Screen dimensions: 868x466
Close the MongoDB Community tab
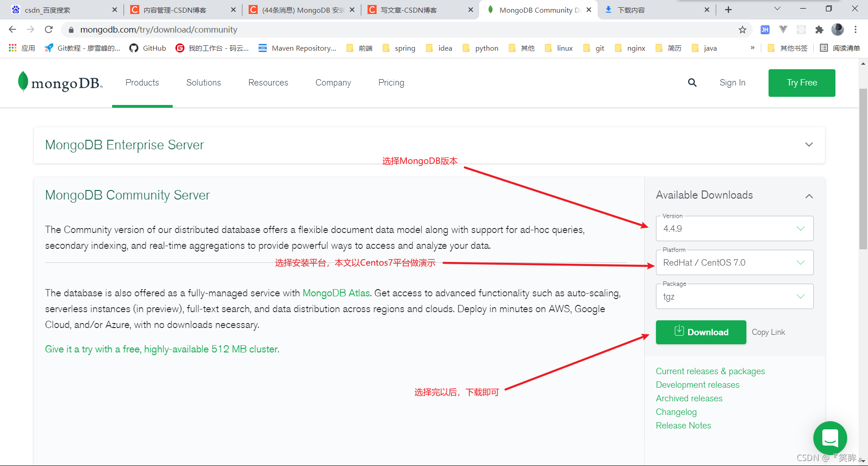point(589,10)
